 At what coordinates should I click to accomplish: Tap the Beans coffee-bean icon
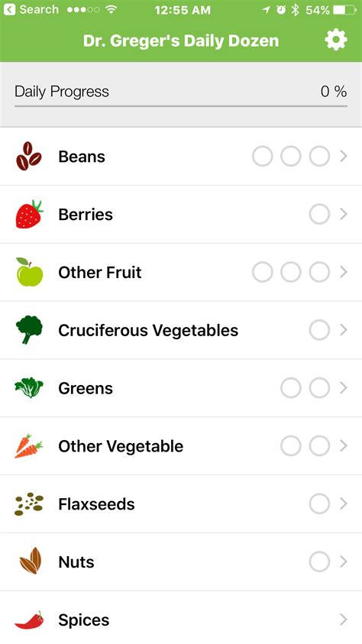click(x=29, y=156)
